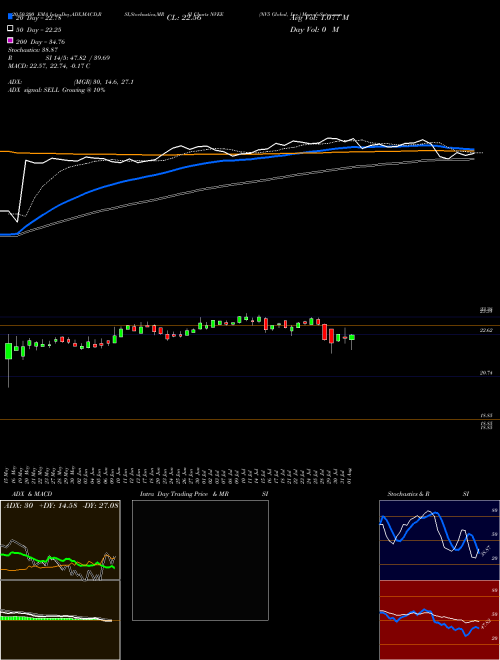This screenshot has width=500, height=660.
Task: Click the 'Intra Day Trading Price & MRSI' title
Action: point(204,494)
